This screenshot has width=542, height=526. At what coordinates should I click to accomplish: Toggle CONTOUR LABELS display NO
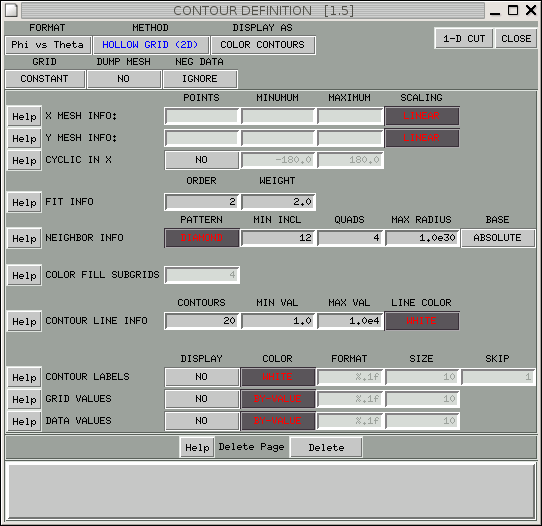click(202, 377)
